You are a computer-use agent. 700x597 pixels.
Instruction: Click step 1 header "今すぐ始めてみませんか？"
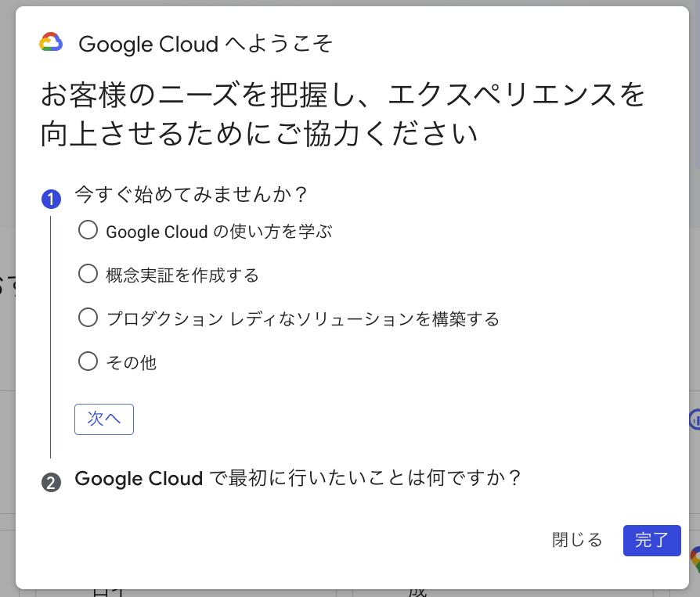(189, 194)
